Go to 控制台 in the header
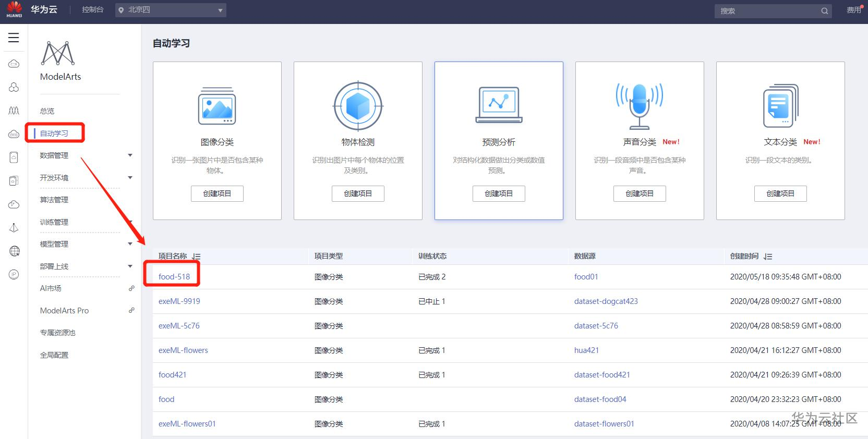This screenshot has height=439, width=868. point(93,10)
